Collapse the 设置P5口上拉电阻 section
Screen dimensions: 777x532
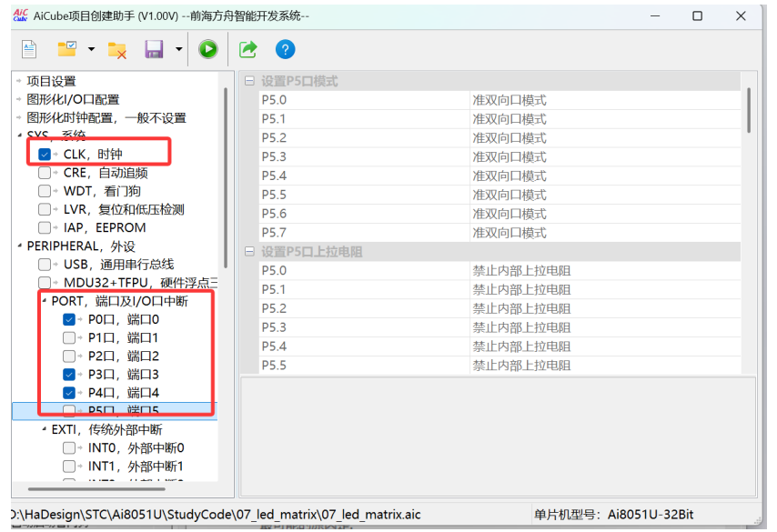coord(249,252)
